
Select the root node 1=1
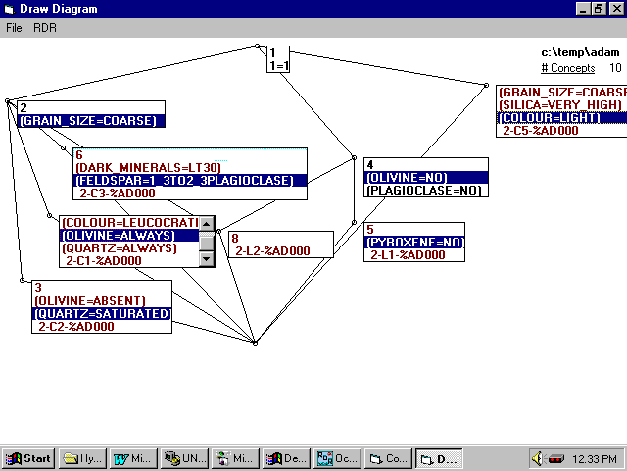[x=277, y=65]
